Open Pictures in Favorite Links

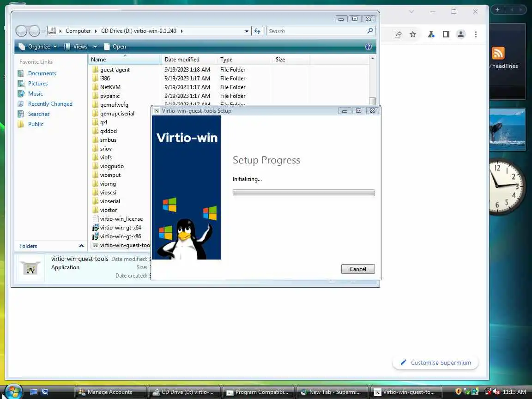[38, 84]
